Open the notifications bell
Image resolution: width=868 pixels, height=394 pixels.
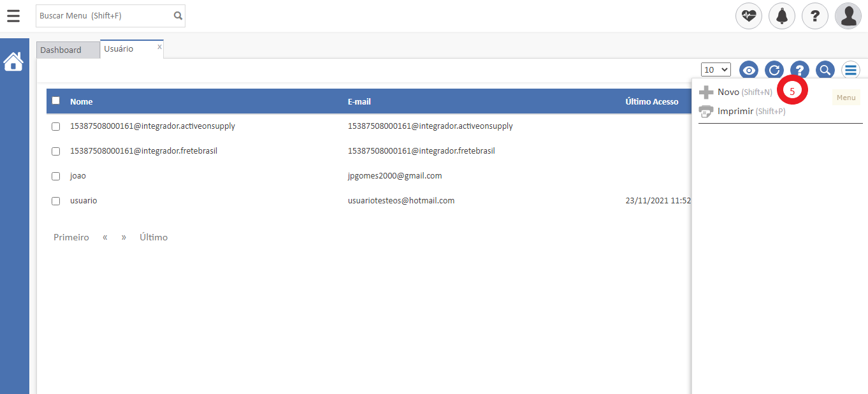pyautogui.click(x=782, y=16)
